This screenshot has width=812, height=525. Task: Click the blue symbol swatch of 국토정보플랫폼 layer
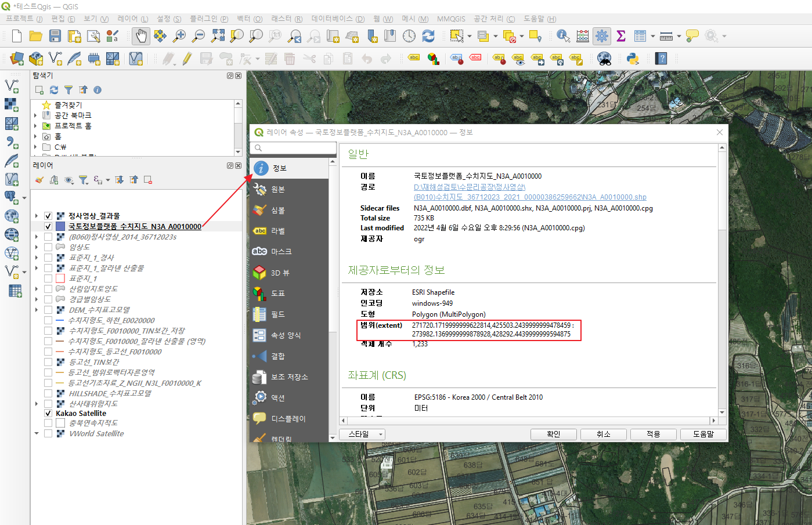click(60, 226)
